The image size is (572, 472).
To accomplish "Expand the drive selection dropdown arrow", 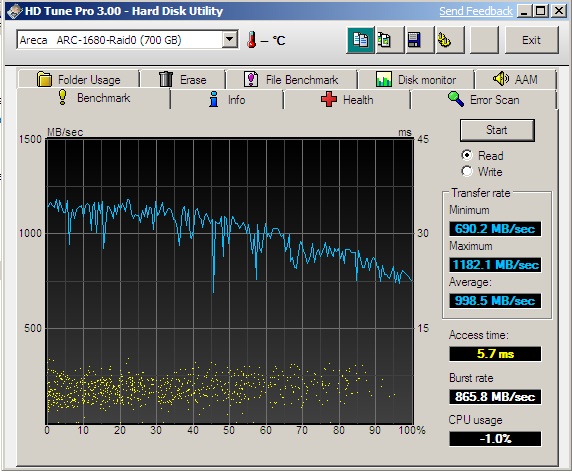I will click(230, 39).
